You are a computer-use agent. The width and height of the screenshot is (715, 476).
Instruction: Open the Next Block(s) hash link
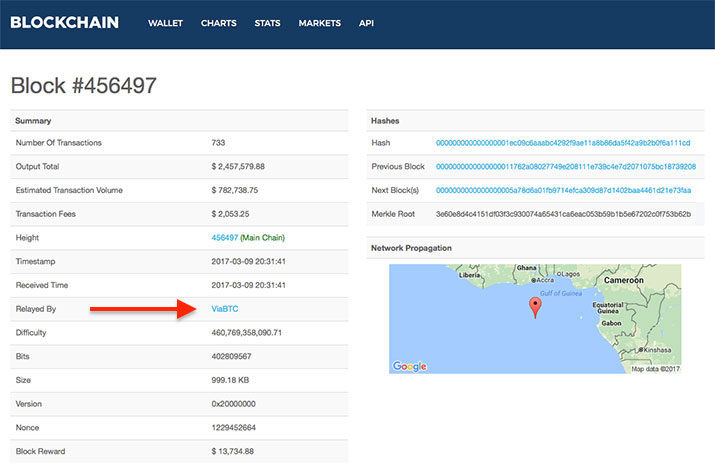coord(564,190)
